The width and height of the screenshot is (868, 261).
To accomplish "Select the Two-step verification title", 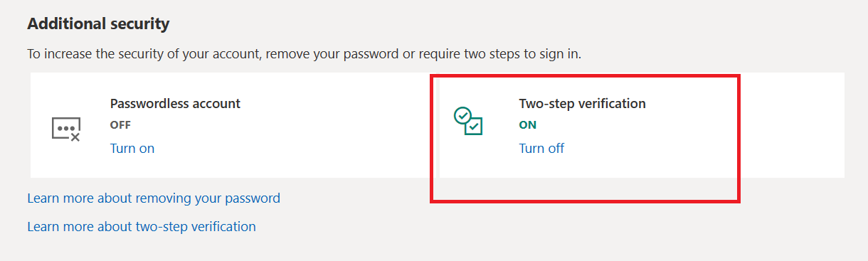I will [x=583, y=103].
